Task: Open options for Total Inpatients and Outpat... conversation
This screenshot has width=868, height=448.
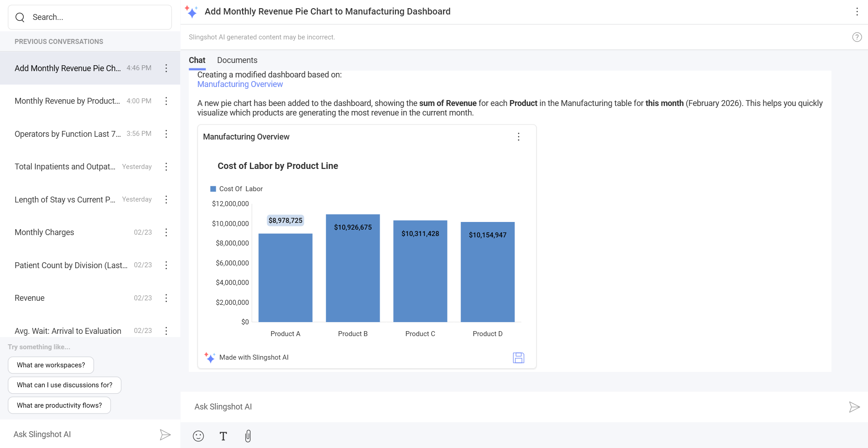Action: (x=166, y=167)
